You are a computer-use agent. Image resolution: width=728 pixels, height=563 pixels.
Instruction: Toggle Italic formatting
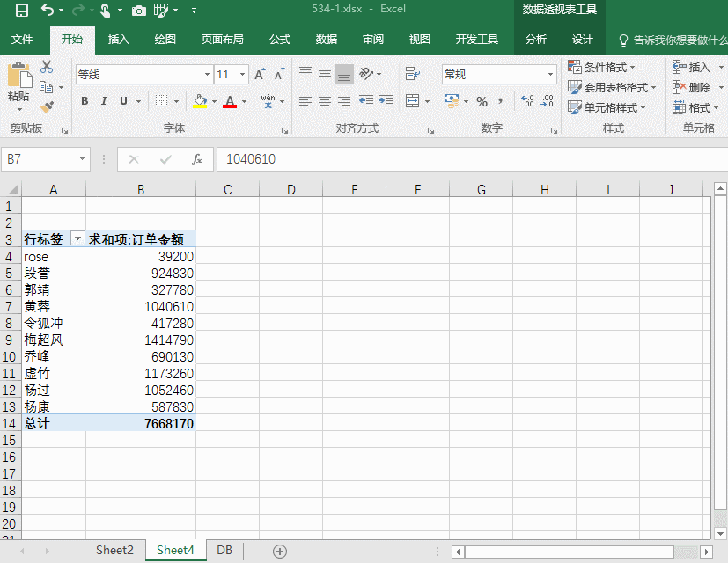(x=104, y=101)
